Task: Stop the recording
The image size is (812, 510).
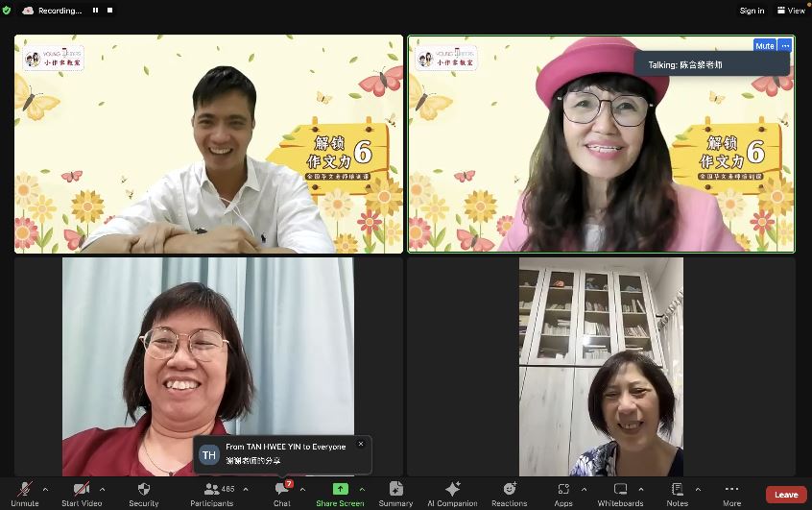Action: (110, 11)
